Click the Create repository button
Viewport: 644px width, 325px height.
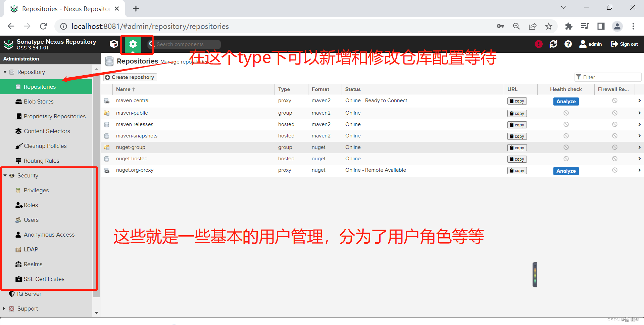(x=130, y=77)
